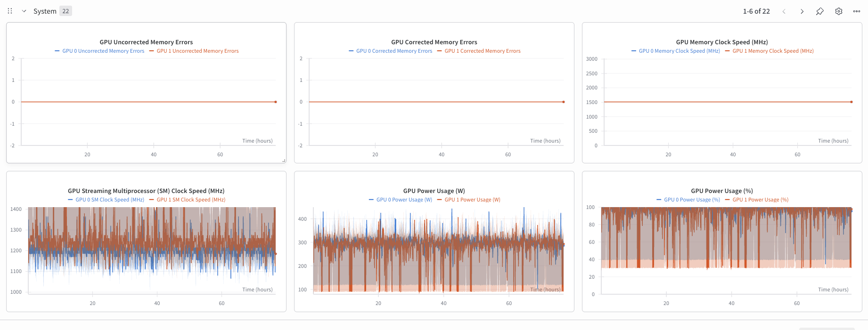Click the 1-6 of 22 pagination label
868x330 pixels.
tap(756, 11)
